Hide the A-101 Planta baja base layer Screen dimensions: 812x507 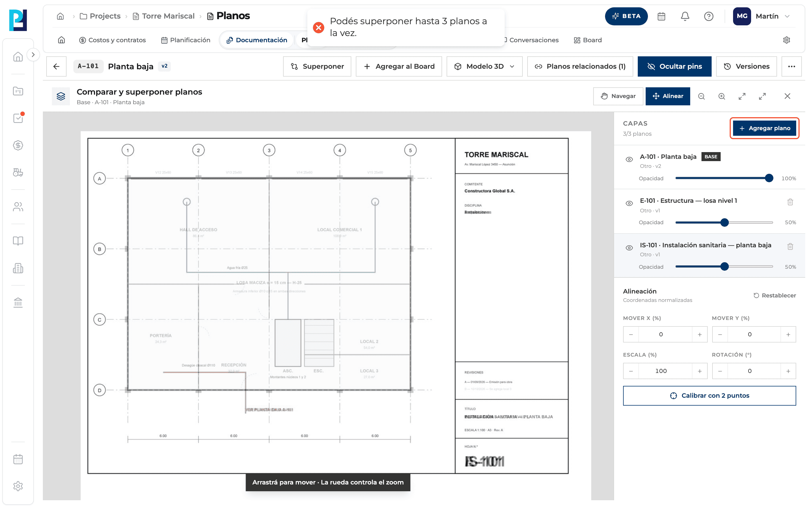click(x=629, y=159)
